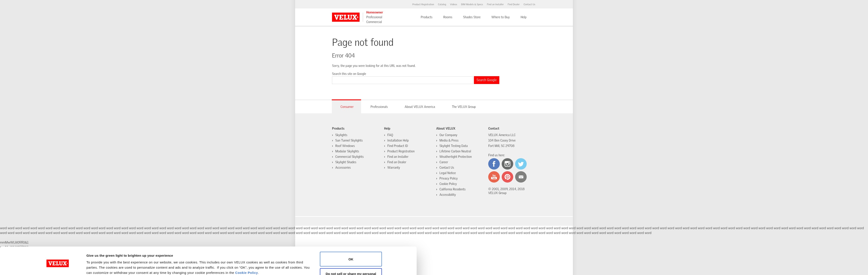Screen dimensions: 868x275
Task: Open Find Dealer in top bar
Action: [x=513, y=4]
